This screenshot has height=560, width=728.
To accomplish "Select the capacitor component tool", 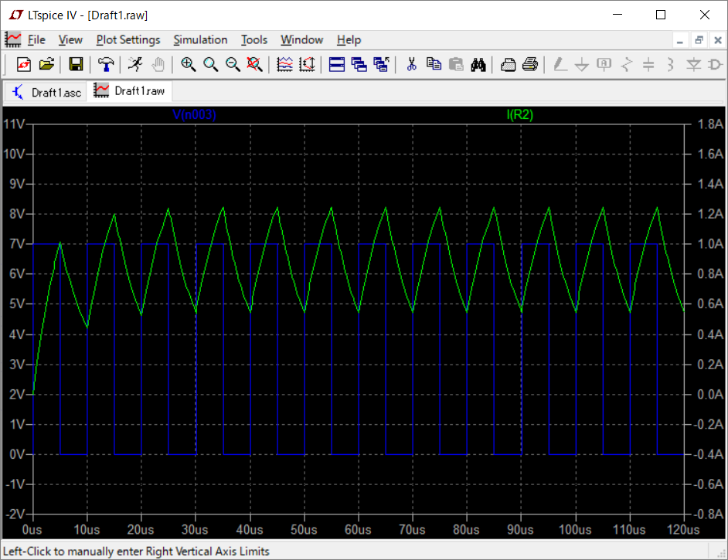I will [648, 64].
